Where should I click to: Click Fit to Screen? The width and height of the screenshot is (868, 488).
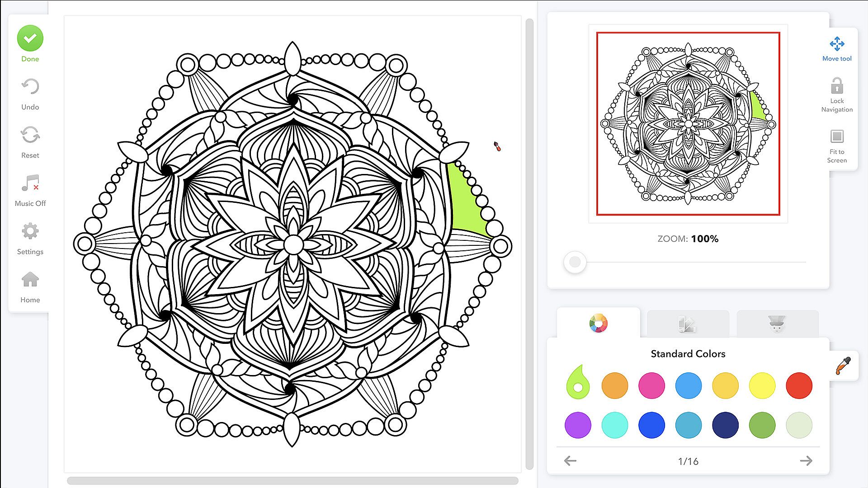click(837, 137)
